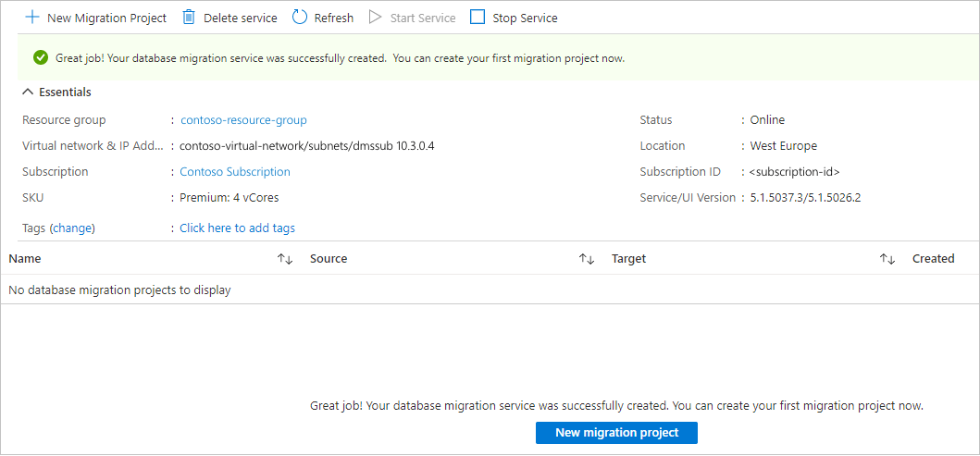Sort projects by Name column arrows
Screen dimensions: 980x456
[x=285, y=259]
